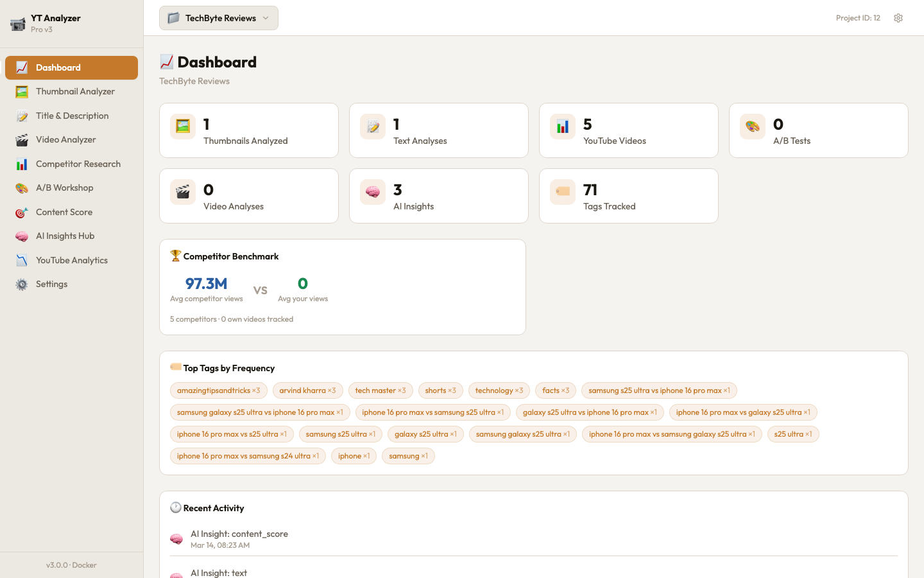Click the YouTube Videos bar chart icon
Screen dimensions: 924x578
[x=563, y=127]
